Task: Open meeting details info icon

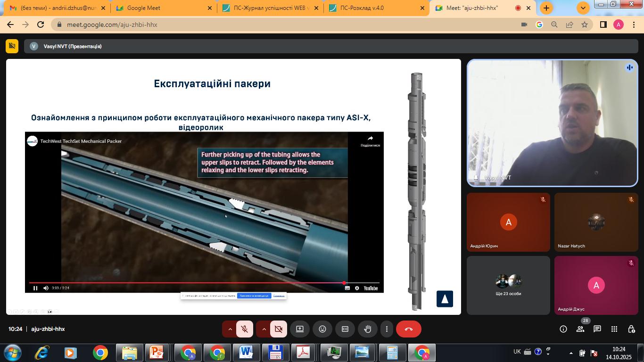Action: point(563,329)
